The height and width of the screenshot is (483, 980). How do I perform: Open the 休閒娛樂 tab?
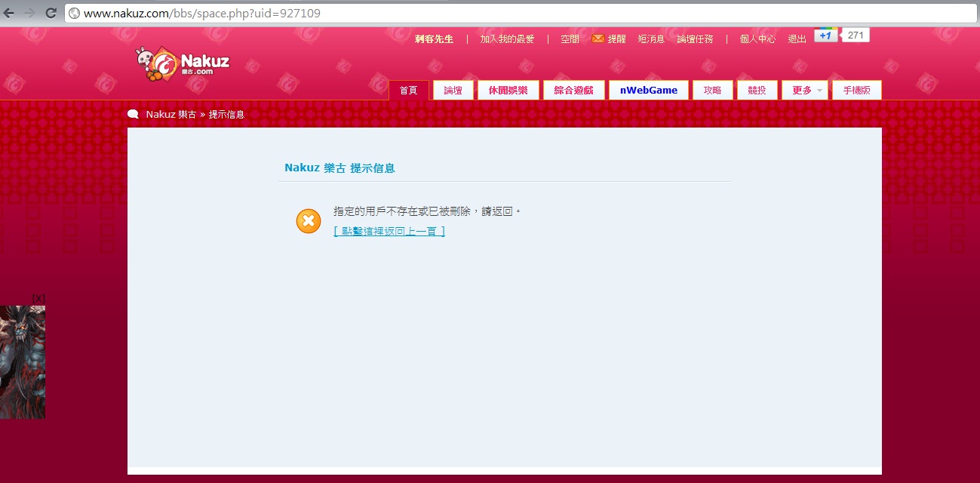pyautogui.click(x=508, y=91)
